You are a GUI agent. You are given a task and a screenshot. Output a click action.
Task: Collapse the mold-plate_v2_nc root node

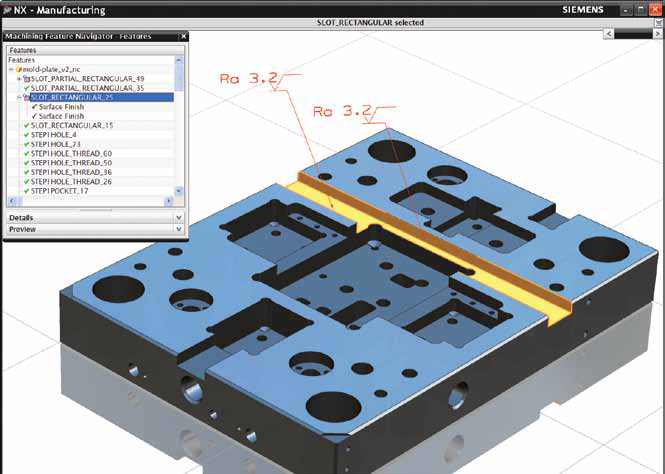tap(11, 70)
